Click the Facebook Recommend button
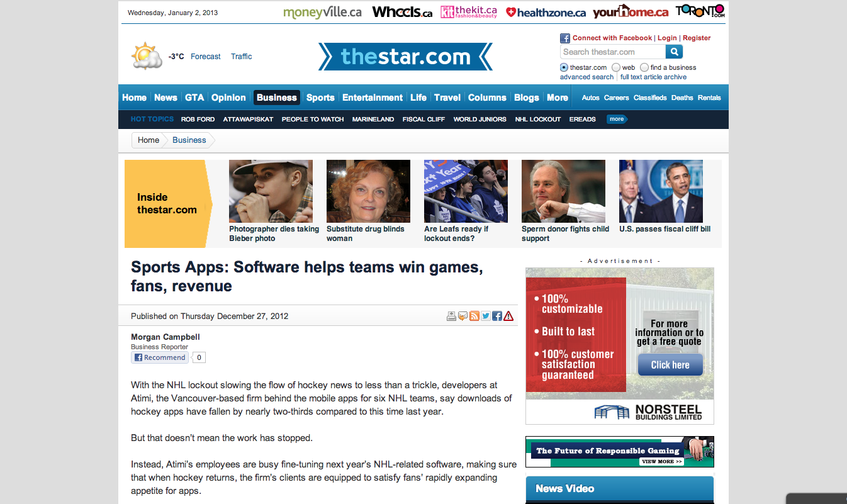 (159, 357)
